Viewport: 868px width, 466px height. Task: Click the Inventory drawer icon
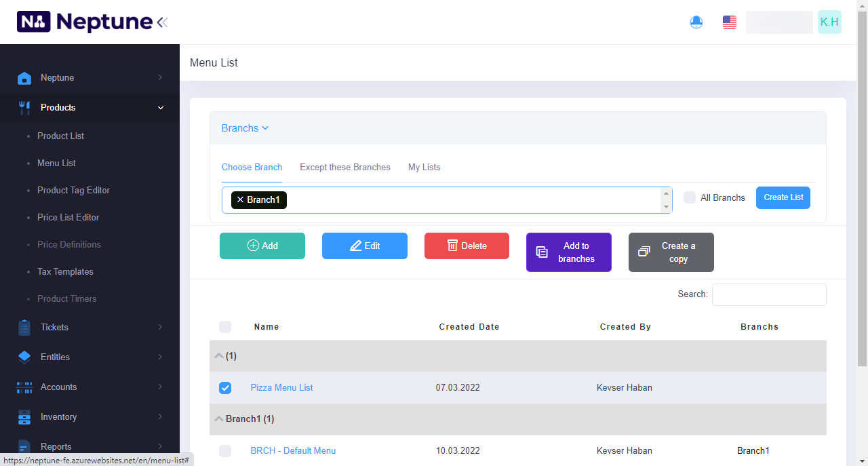tap(24, 417)
